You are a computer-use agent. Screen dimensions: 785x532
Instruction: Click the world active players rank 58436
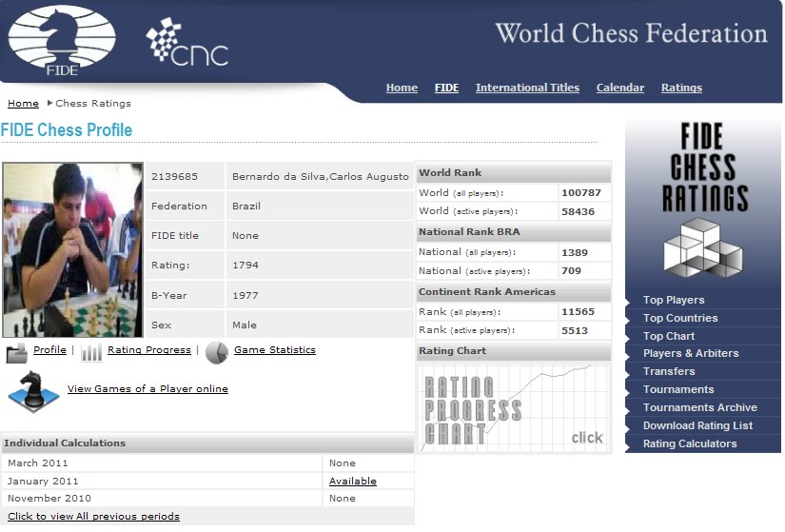pyautogui.click(x=578, y=211)
